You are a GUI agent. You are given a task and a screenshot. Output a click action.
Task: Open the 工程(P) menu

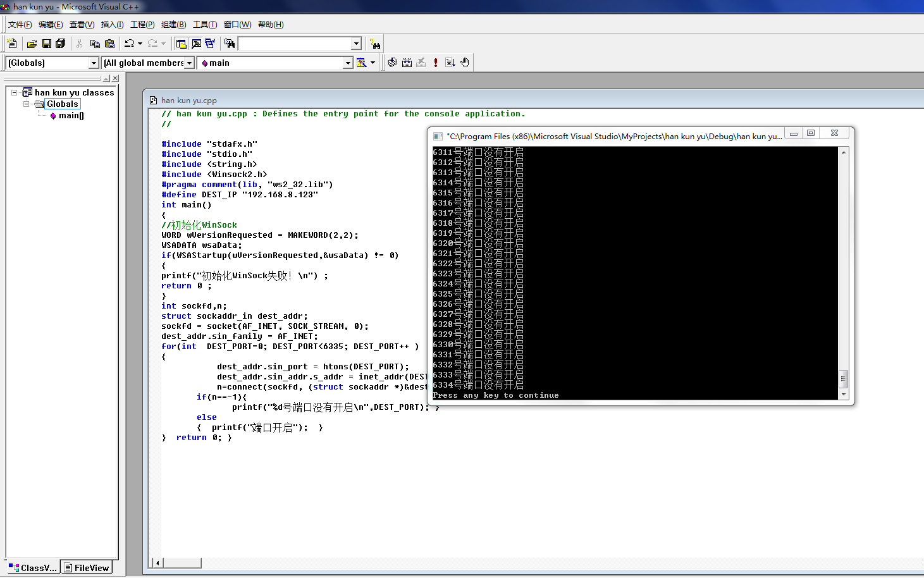(x=142, y=25)
